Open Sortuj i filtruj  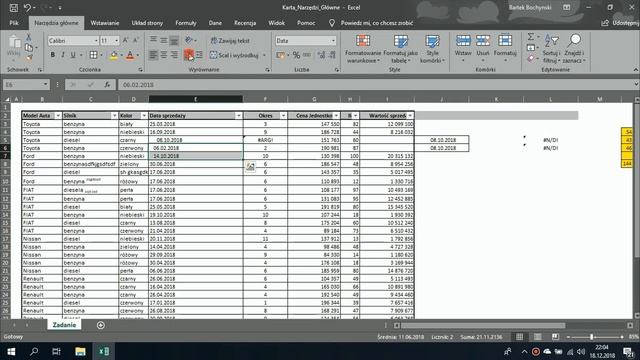click(x=551, y=49)
